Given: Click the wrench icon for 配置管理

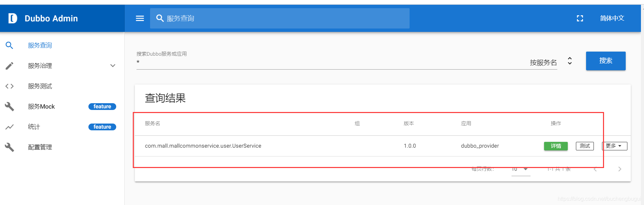Looking at the screenshot, I should [9, 147].
